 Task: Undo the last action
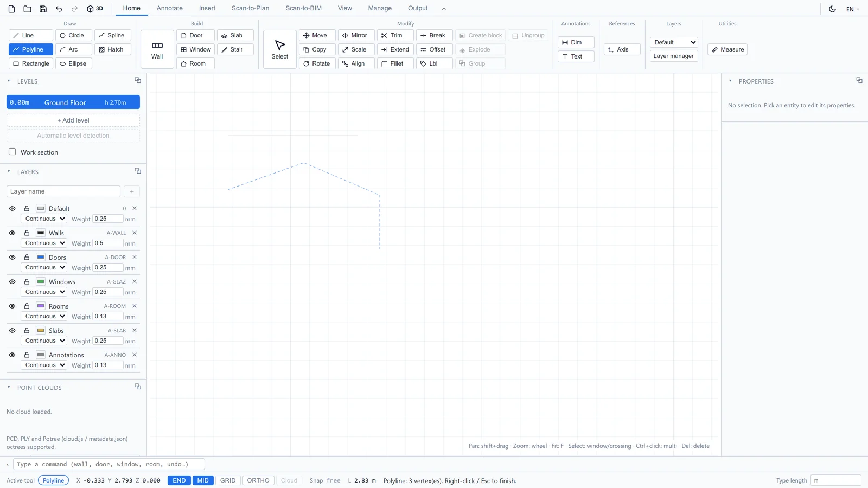(59, 9)
